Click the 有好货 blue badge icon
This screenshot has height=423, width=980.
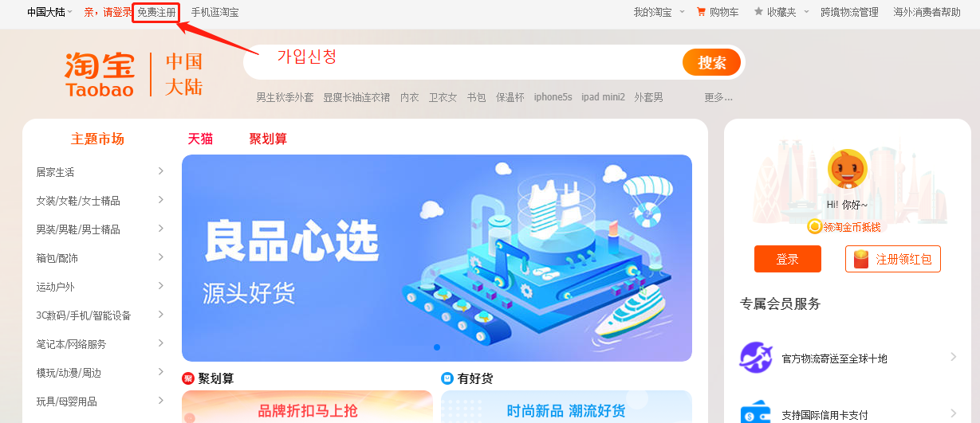[447, 378]
